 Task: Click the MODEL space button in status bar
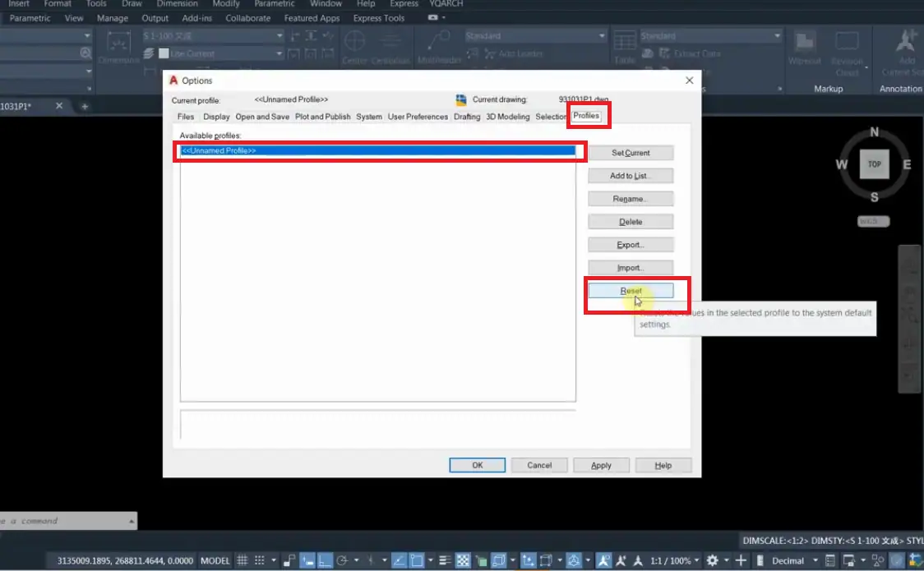[215, 560]
